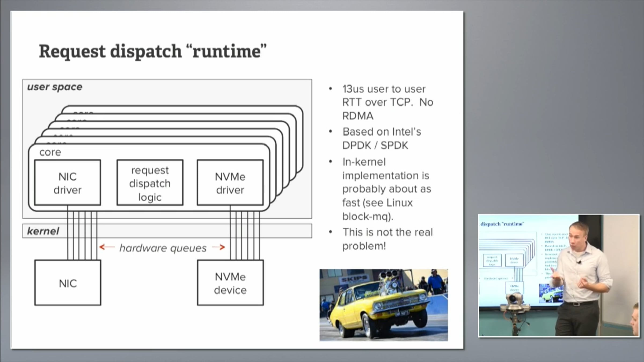Click the yellow drag car photo

pos(383,305)
